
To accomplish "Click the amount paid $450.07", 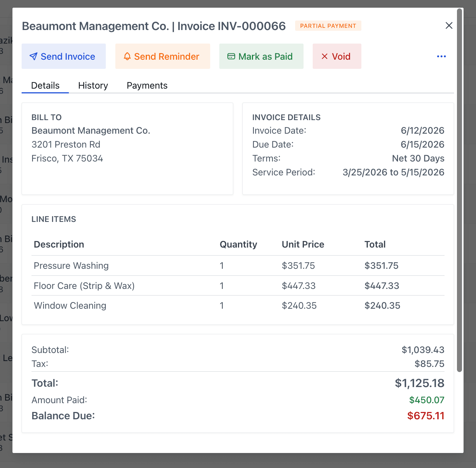I will tap(427, 400).
